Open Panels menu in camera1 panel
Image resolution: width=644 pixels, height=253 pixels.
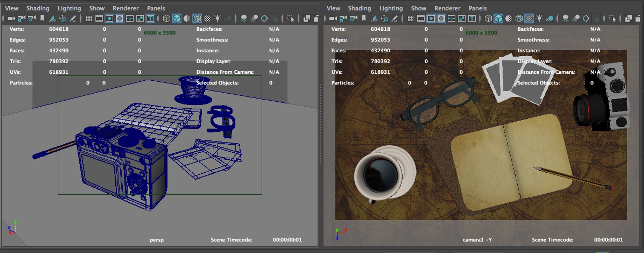click(x=478, y=8)
